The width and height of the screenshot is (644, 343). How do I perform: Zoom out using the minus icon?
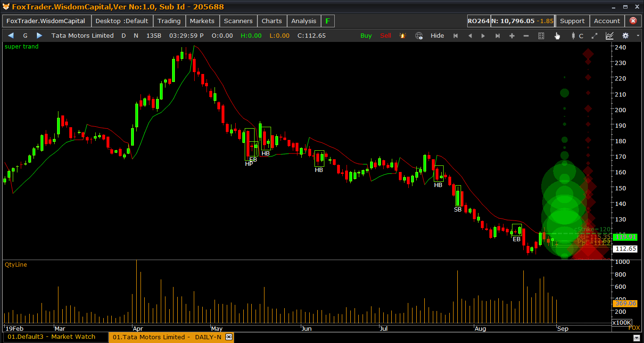click(526, 36)
